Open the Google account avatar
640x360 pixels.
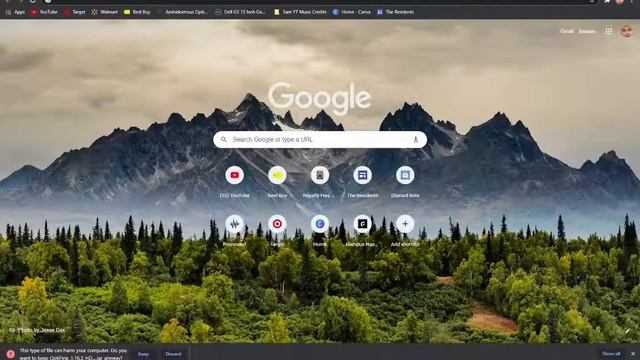click(627, 31)
